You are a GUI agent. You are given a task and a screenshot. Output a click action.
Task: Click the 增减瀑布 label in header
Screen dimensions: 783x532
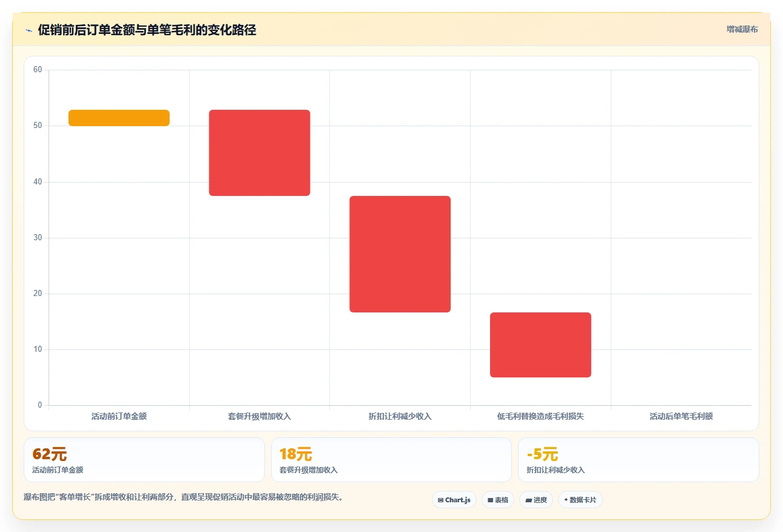[x=742, y=29]
